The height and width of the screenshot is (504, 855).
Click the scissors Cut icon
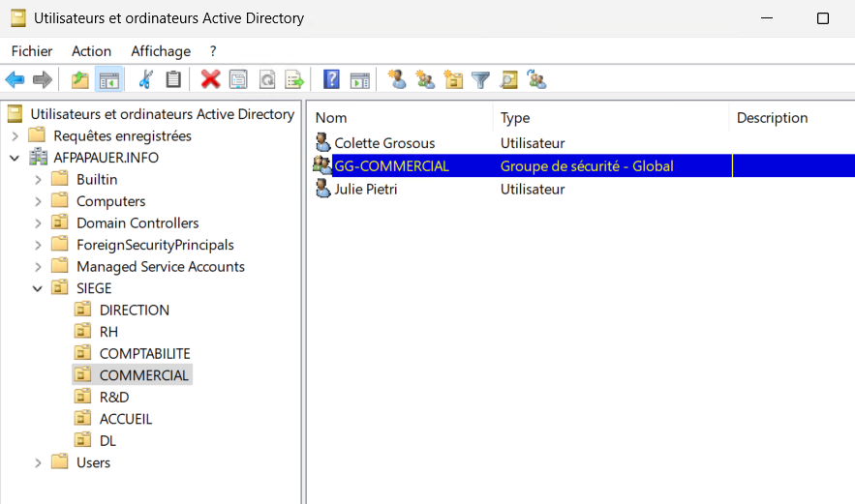click(x=146, y=80)
